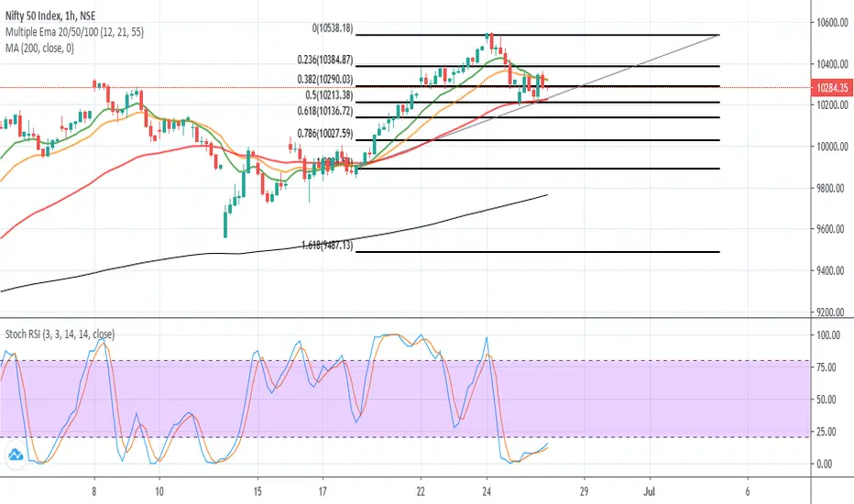Click date 8 on time axis
The image size is (854, 504).
click(94, 491)
